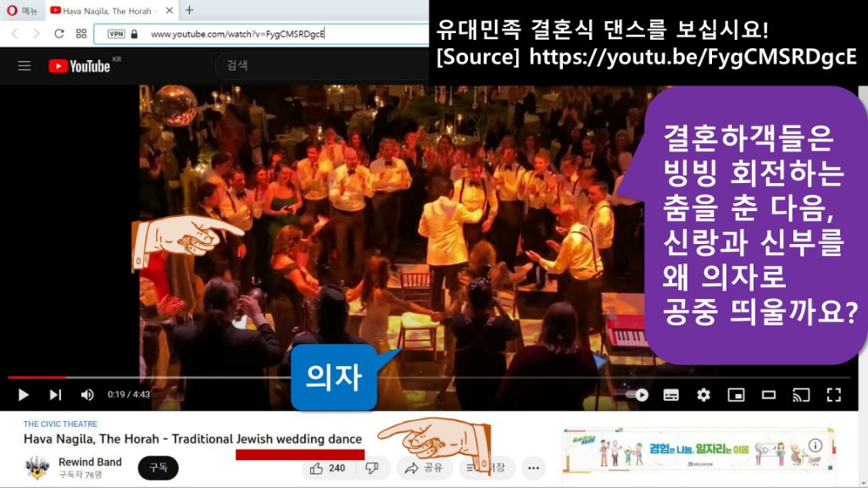Seek along the video progress bar

tap(429, 377)
